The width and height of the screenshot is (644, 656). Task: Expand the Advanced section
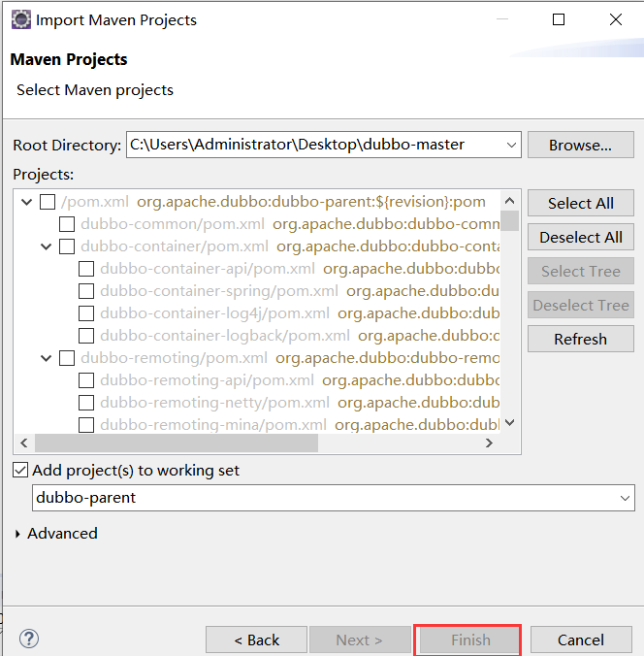pos(17,534)
